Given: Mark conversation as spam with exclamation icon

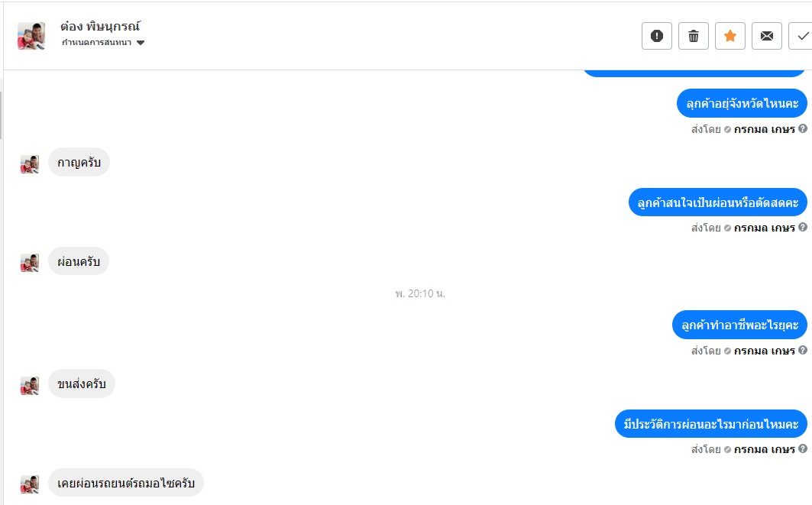Looking at the screenshot, I should pos(657,36).
